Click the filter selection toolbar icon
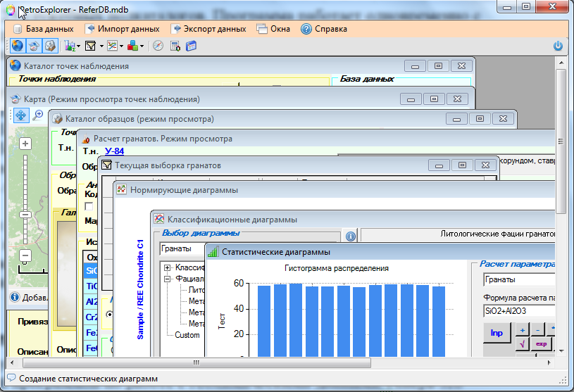The width and height of the screenshot is (574, 392). (x=90, y=46)
